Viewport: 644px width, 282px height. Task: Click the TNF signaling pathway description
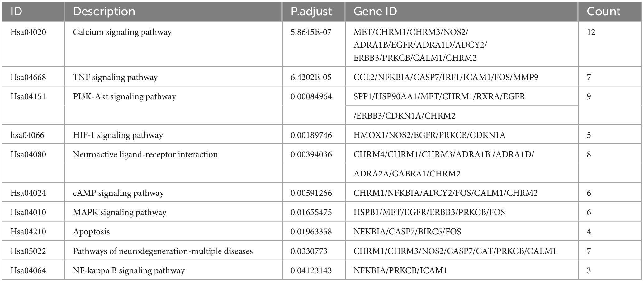click(115, 77)
